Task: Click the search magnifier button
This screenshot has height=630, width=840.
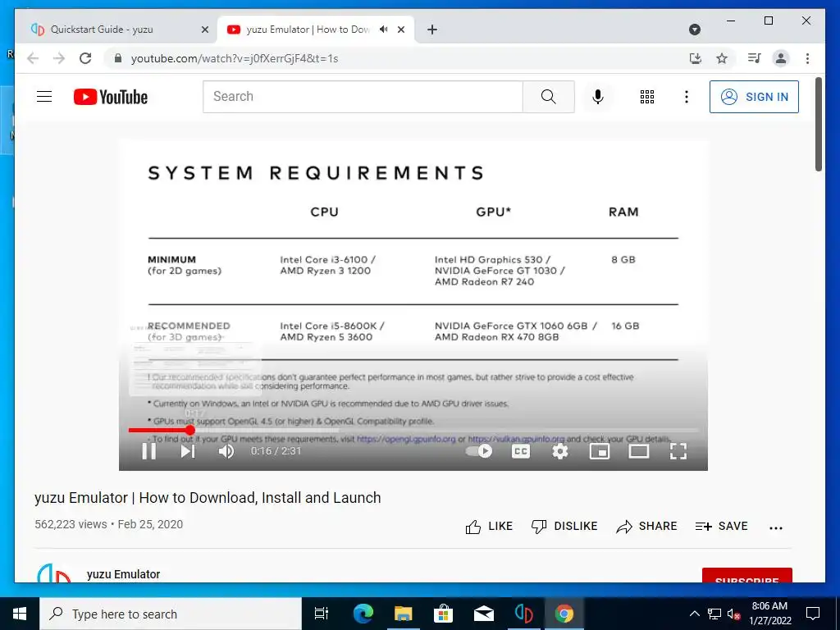Action: [x=548, y=97]
